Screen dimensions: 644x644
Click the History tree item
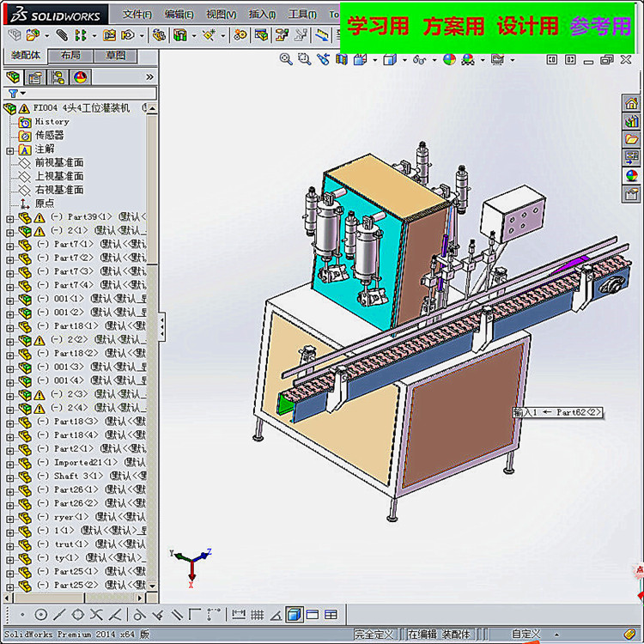pos(52,122)
